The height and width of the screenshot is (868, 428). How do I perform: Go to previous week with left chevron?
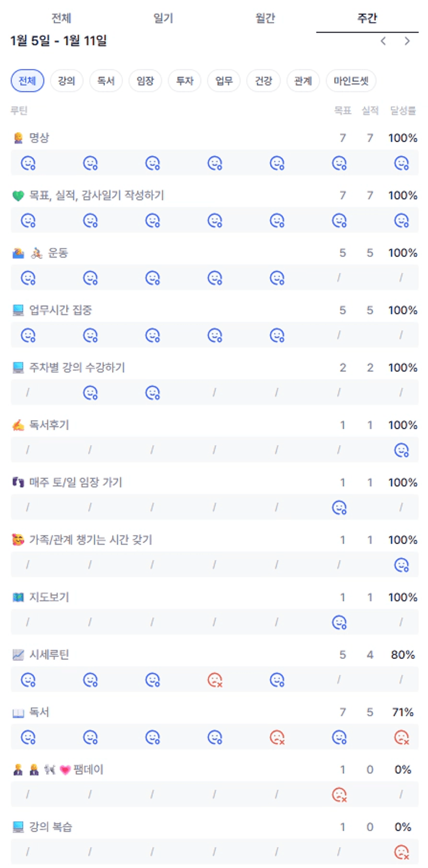pos(383,41)
